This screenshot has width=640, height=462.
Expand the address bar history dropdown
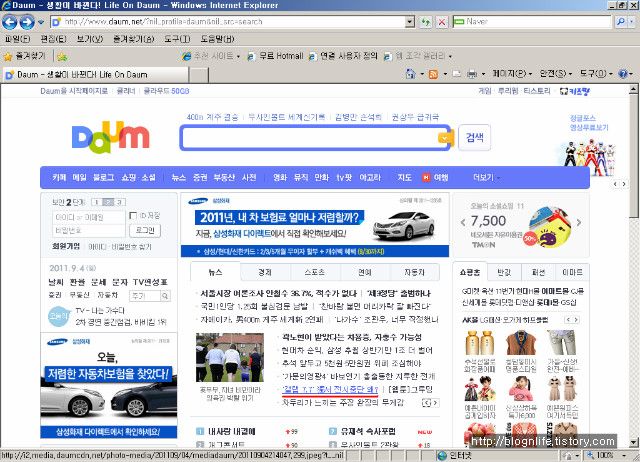click(x=410, y=22)
